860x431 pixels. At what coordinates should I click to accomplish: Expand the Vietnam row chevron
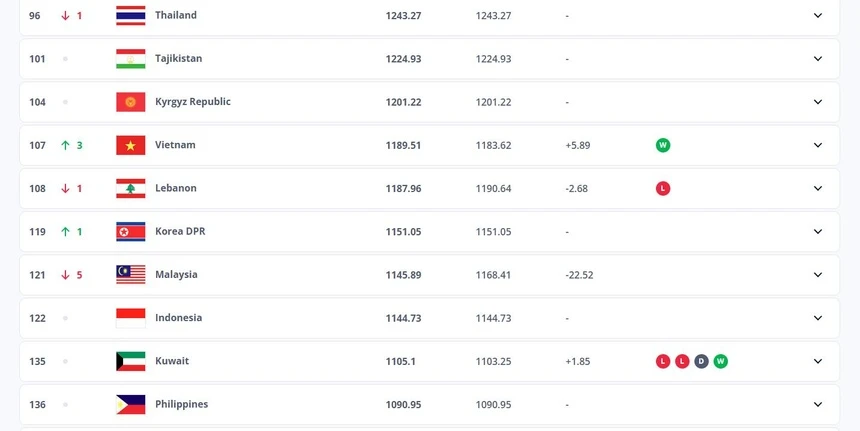(817, 145)
